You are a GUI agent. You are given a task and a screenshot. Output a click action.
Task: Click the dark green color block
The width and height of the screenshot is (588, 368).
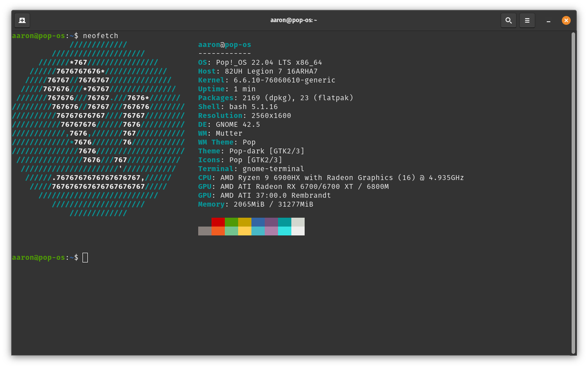tap(231, 222)
